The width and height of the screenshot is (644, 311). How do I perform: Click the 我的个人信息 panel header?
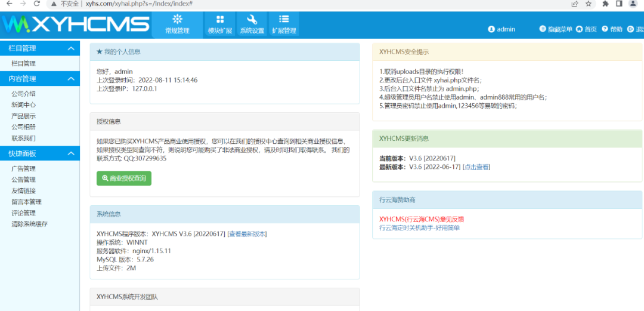(225, 52)
